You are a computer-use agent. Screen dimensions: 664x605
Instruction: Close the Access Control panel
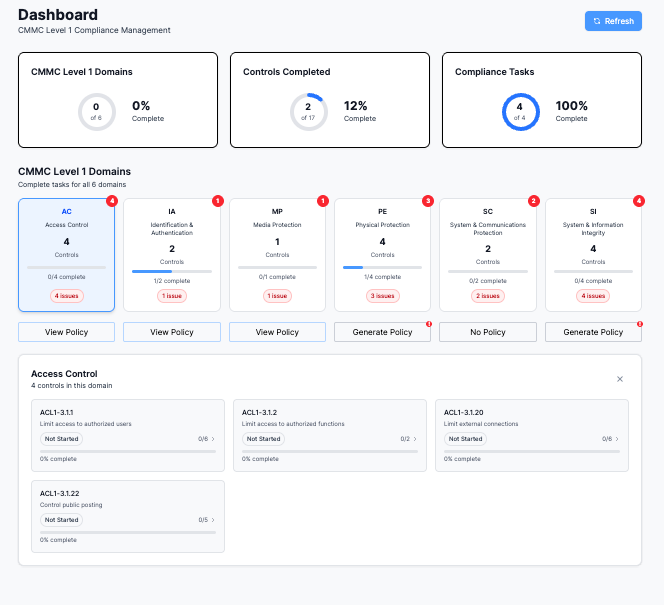[x=620, y=379]
